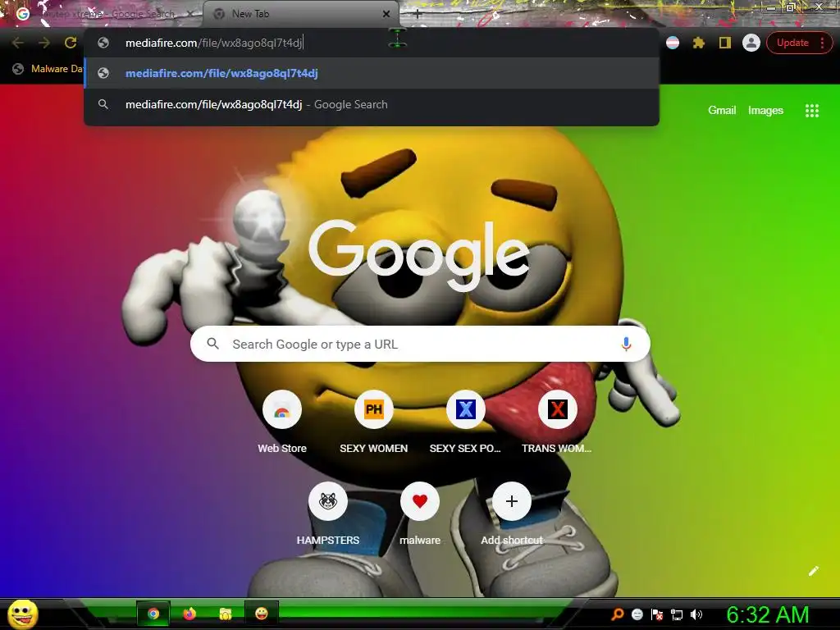840x630 pixels.
Task: Open the Chrome three-dot menu
Action: click(822, 43)
